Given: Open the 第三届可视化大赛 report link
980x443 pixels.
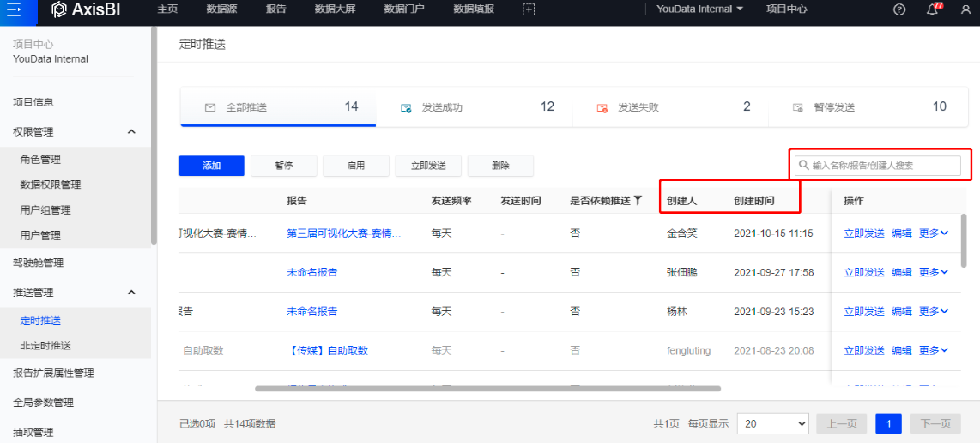Looking at the screenshot, I should click(x=343, y=234).
